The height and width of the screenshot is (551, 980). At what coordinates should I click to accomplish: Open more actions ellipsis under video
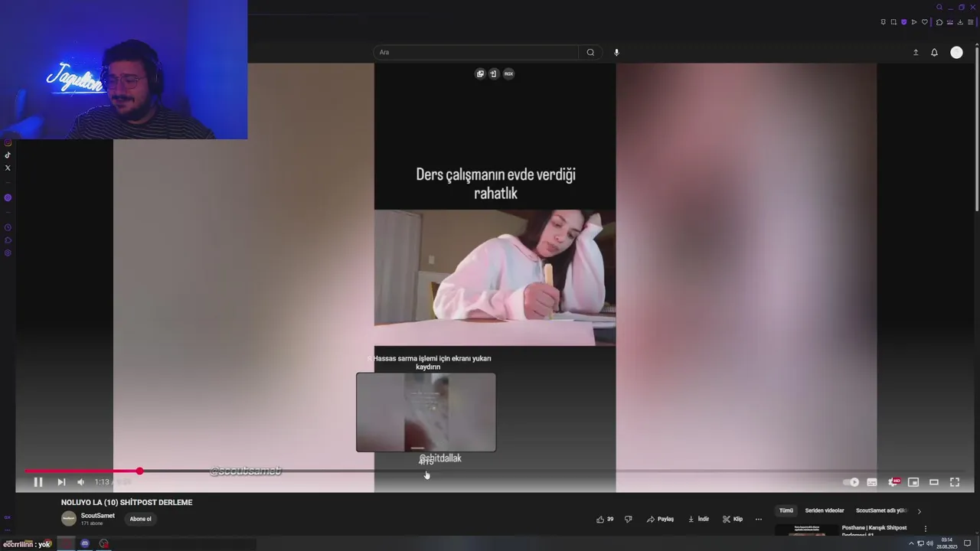pos(759,519)
